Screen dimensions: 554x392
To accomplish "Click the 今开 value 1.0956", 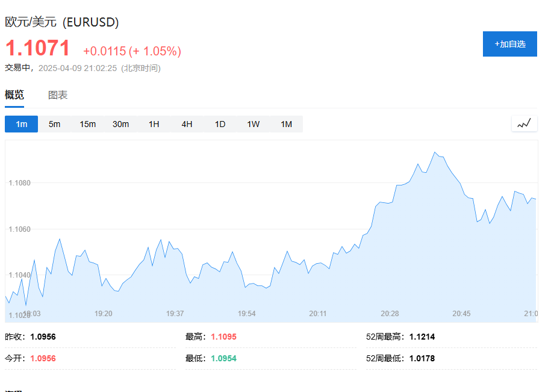I will click(43, 358).
